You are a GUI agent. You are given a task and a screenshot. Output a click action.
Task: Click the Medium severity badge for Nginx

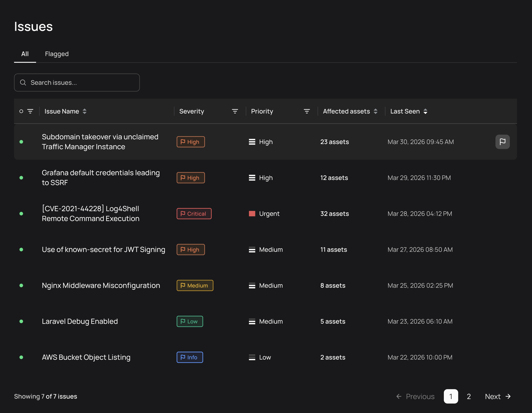click(x=195, y=285)
